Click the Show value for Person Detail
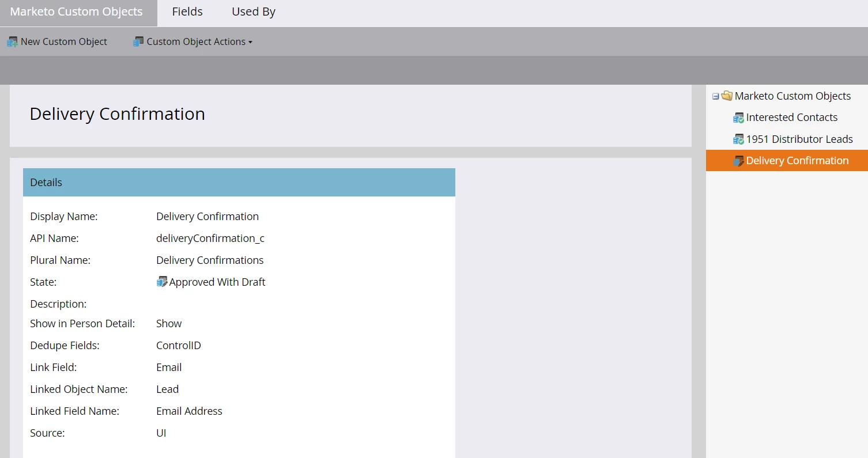 (169, 324)
